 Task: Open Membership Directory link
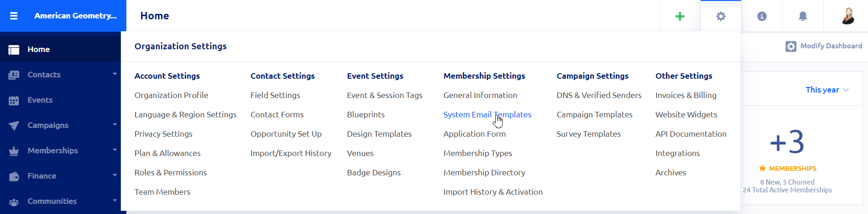pyautogui.click(x=484, y=173)
